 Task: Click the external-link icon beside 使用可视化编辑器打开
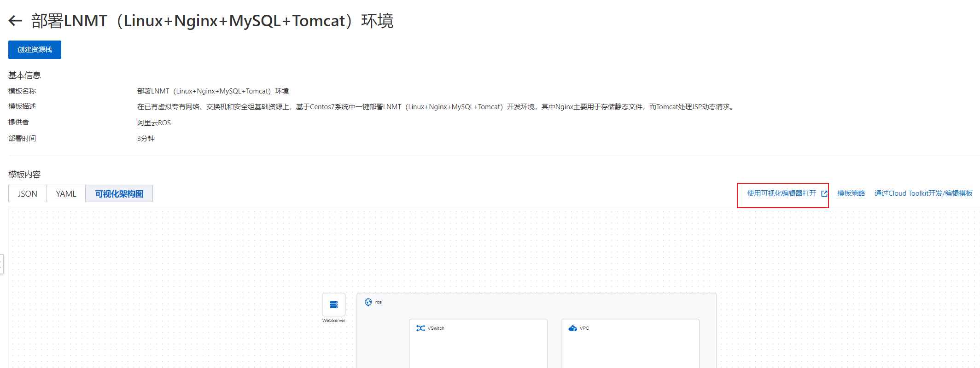coord(824,193)
